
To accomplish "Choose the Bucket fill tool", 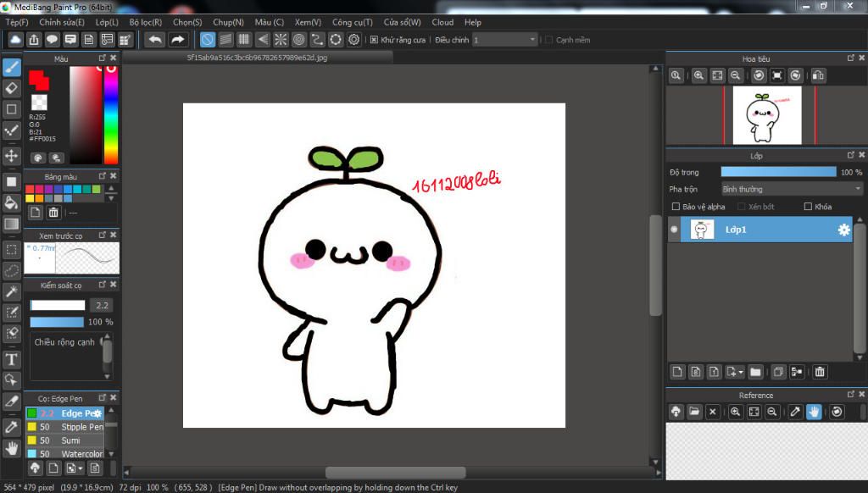I will 12,202.
